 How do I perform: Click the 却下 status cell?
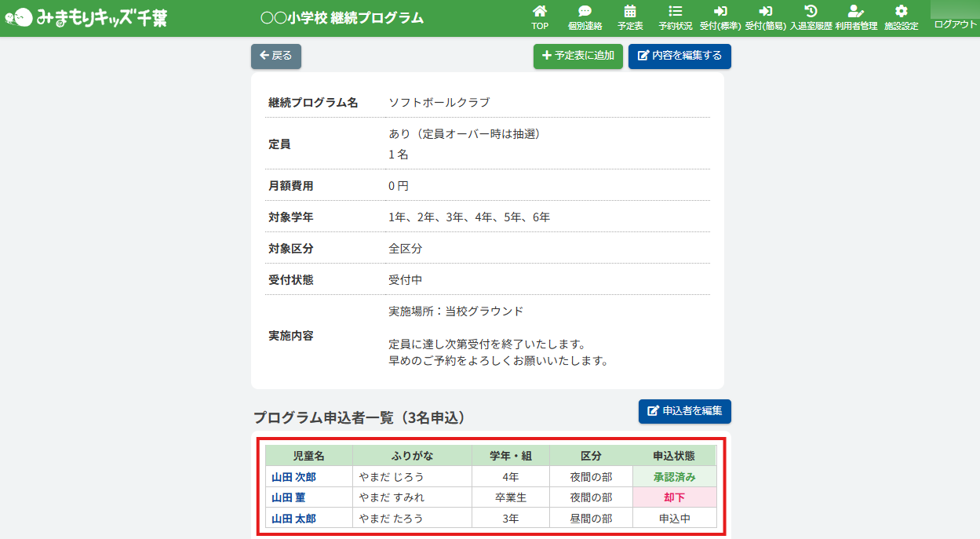[674, 497]
